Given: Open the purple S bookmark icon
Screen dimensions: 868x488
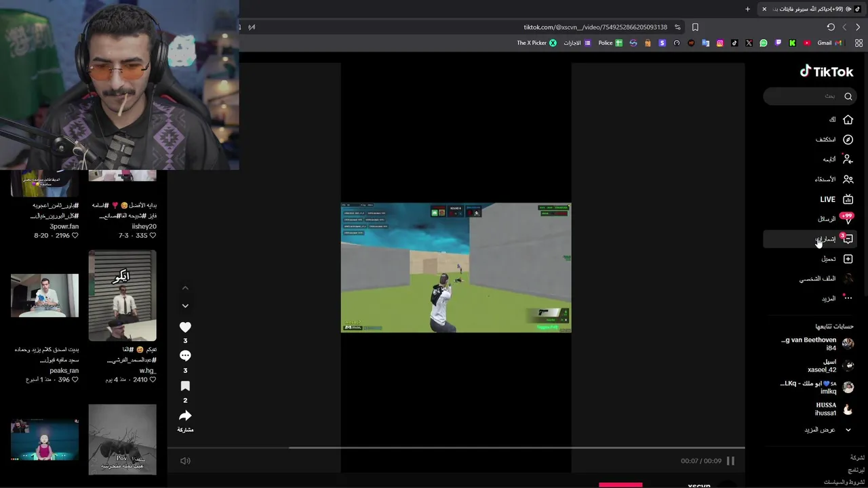Looking at the screenshot, I should coord(662,43).
